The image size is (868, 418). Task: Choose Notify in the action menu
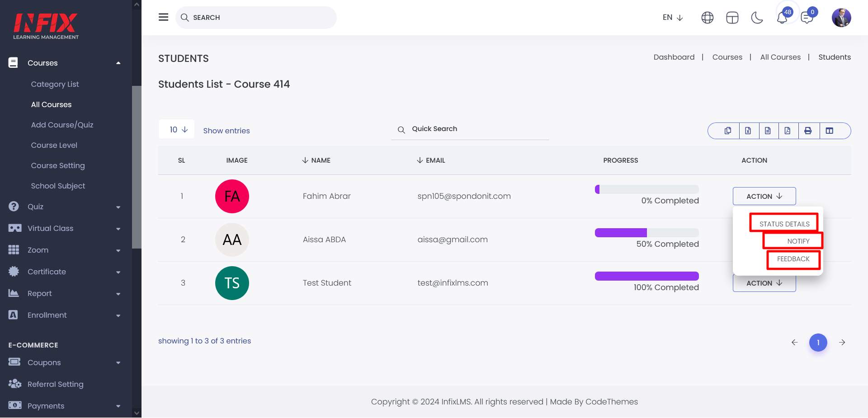798,241
